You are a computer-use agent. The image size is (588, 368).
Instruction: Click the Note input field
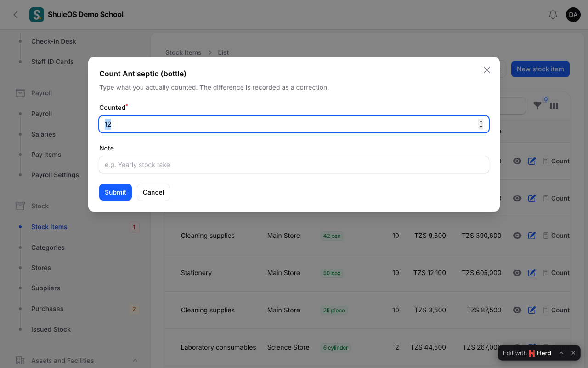(x=294, y=165)
